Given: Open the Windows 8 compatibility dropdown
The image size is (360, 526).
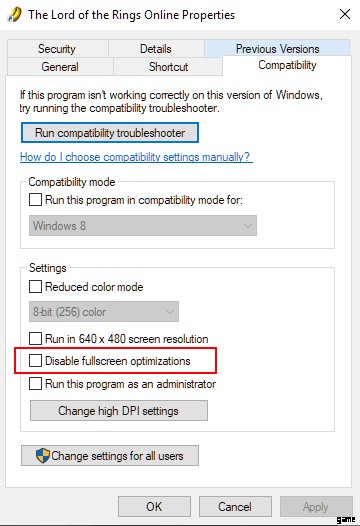Looking at the screenshot, I should (143, 225).
